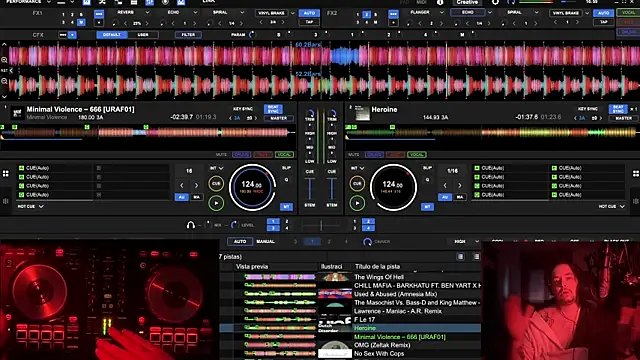
Task: Toggle MASTER on deck 1
Action: pos(278,118)
